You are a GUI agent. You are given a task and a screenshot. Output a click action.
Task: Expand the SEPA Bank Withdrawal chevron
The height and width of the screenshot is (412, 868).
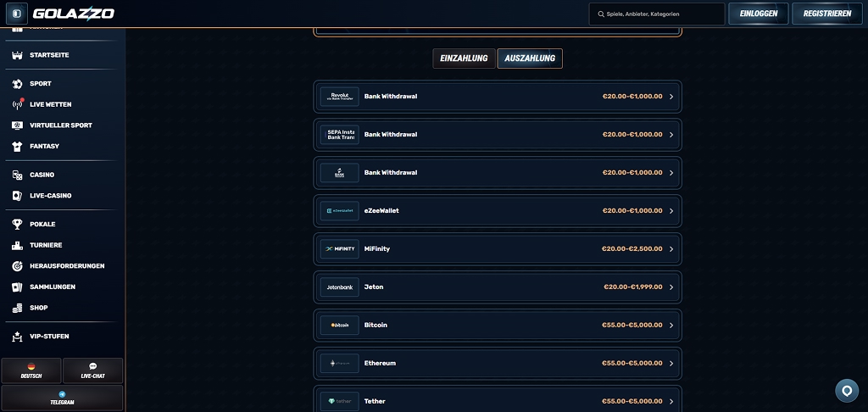671,135
